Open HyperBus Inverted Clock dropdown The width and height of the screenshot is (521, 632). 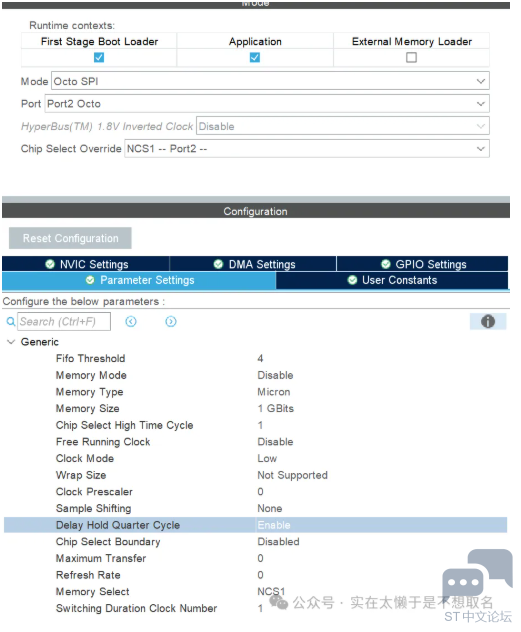(342, 126)
